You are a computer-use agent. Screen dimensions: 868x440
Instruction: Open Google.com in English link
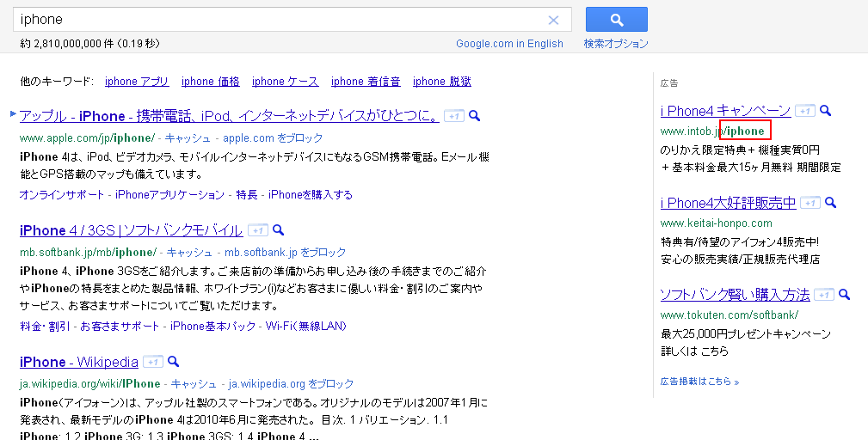[509, 44]
